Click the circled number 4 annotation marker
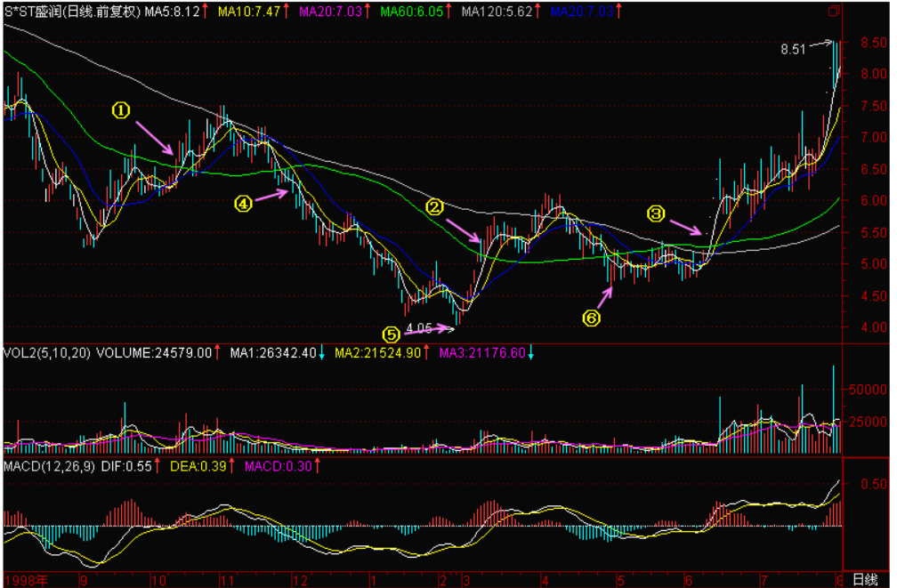This screenshot has height=588, width=897. 243,203
